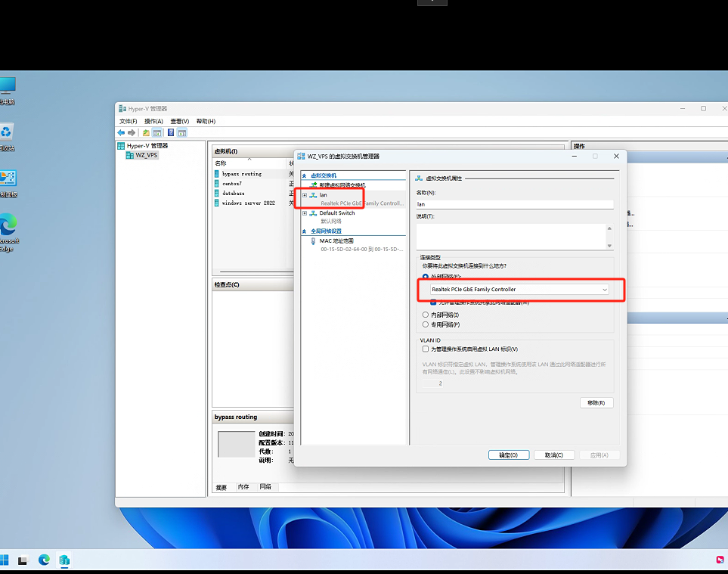Click the 新建虚拟网络交换机 entry

(342, 185)
